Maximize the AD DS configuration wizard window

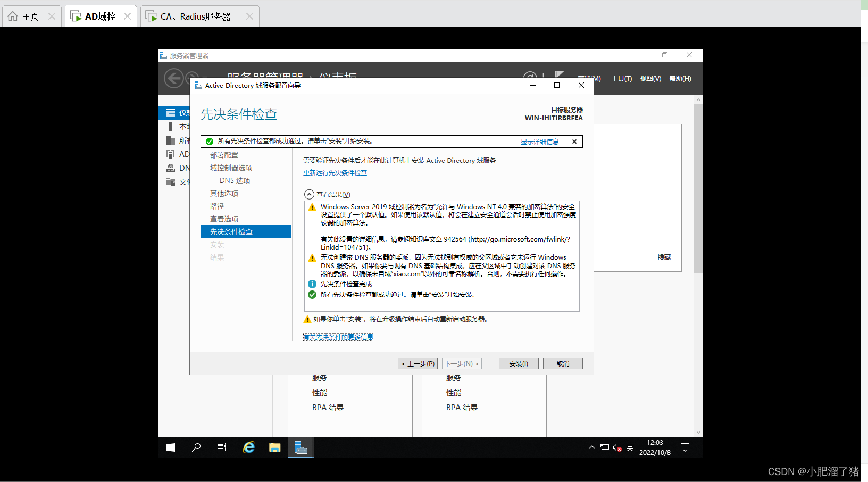(x=557, y=85)
